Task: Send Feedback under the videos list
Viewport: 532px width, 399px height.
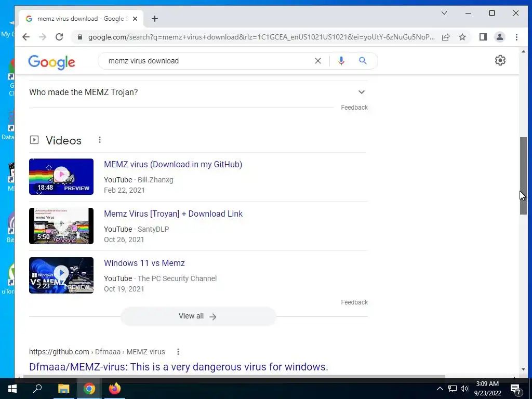Action: 354,302
